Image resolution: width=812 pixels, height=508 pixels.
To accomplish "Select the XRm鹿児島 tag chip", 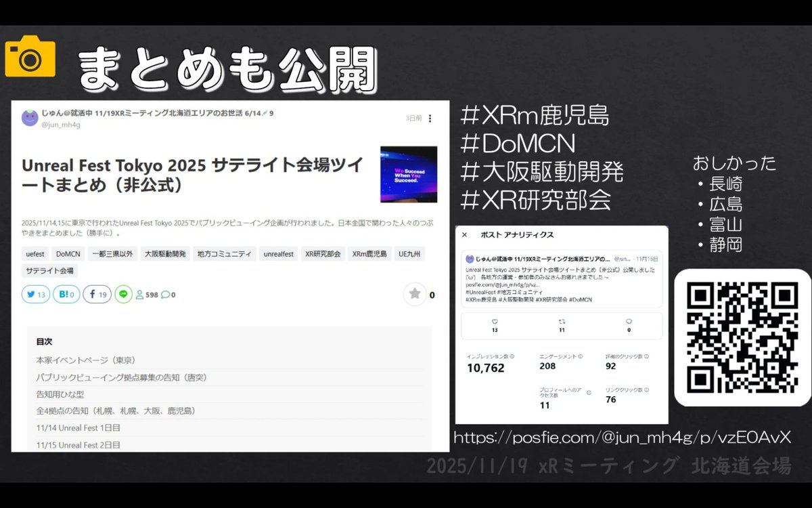I will click(369, 254).
